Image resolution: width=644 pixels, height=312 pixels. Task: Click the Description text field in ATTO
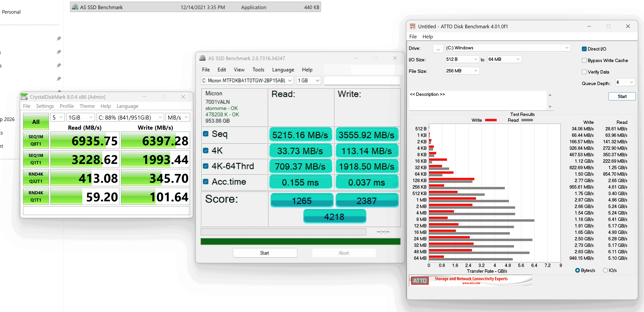pos(478,101)
